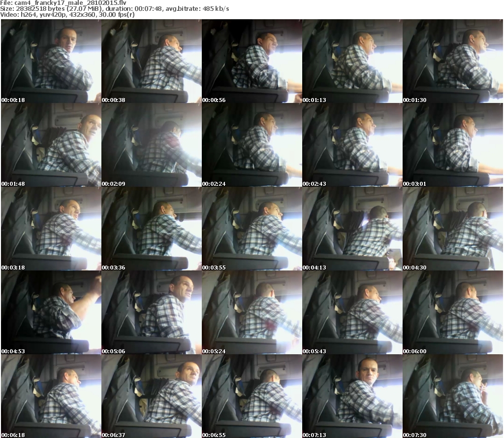This screenshot has height=438, width=504.
Task: Select the thumbnail at 00:00:56
Action: (x=252, y=61)
